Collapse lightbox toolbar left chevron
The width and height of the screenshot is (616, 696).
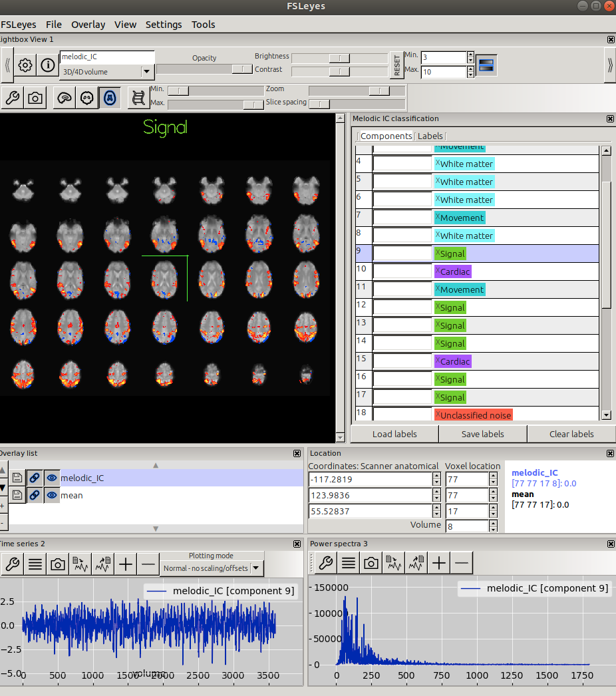click(x=7, y=65)
